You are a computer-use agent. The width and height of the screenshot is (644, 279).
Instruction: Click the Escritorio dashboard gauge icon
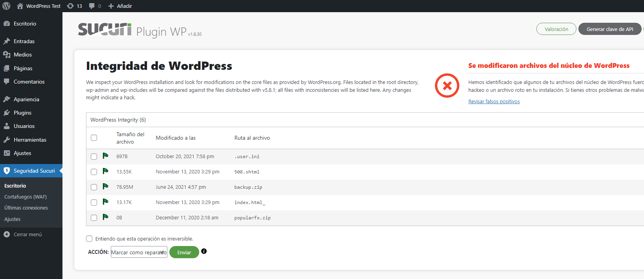pyautogui.click(x=7, y=24)
